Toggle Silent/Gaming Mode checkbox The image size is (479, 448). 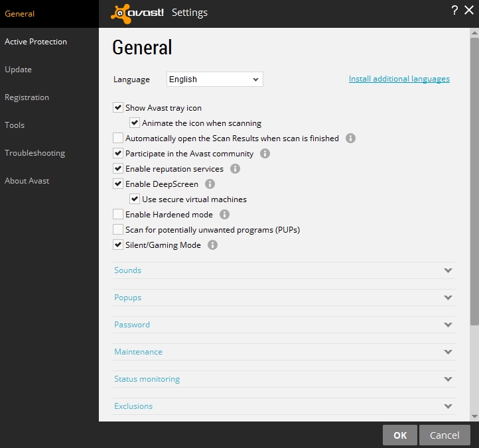coord(118,245)
